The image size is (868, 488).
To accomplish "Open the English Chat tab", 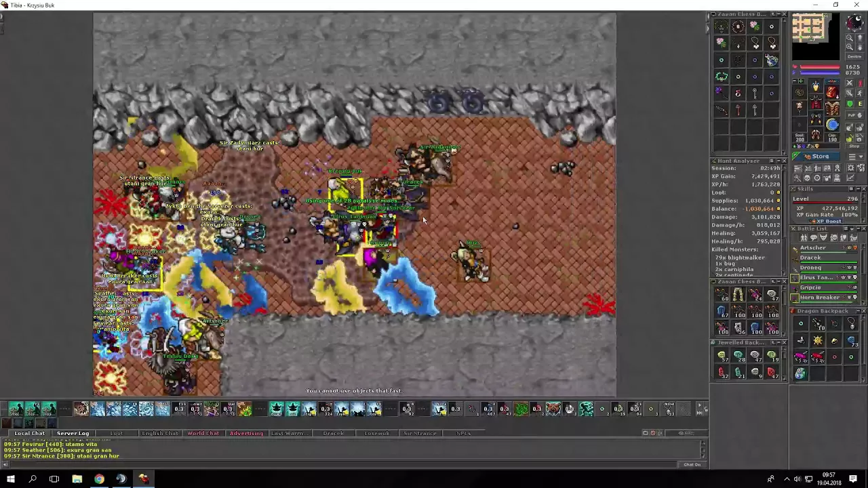I will click(x=160, y=433).
